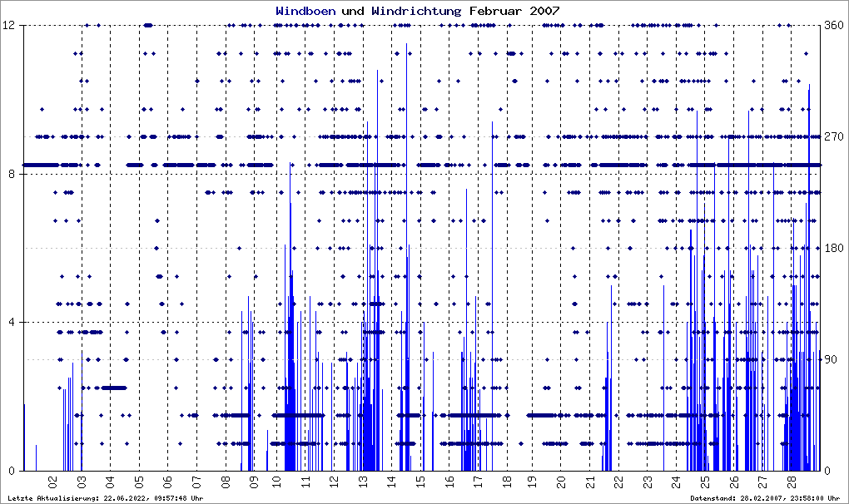Image resolution: width=849 pixels, height=504 pixels.
Task: Click the left axis value 8
Action: (12, 174)
